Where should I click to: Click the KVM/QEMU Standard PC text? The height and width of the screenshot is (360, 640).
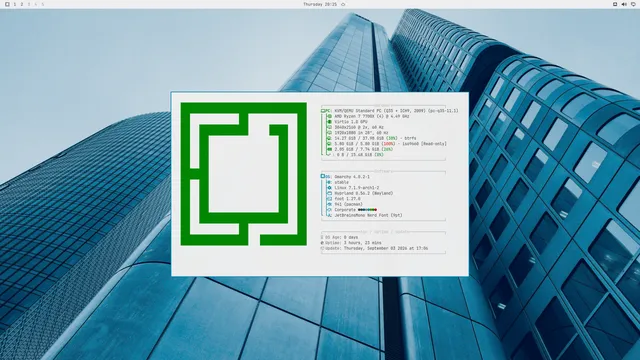[396, 111]
